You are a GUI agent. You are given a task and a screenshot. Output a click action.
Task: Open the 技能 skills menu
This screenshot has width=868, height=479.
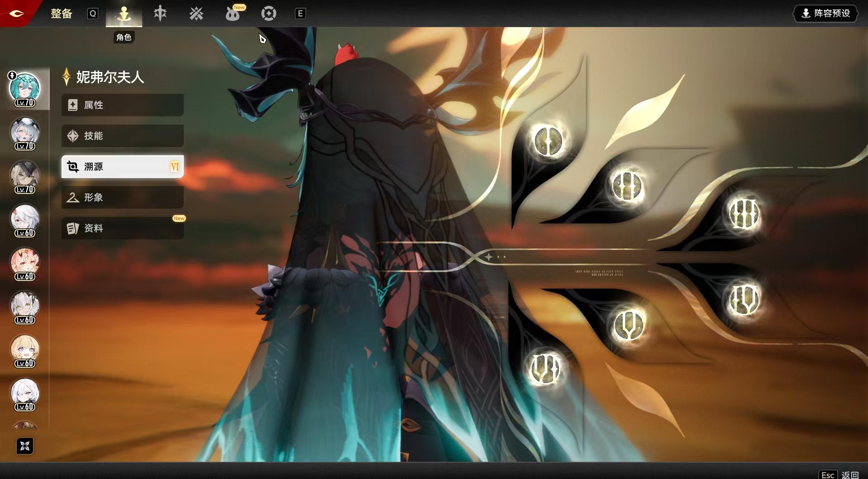(x=122, y=136)
